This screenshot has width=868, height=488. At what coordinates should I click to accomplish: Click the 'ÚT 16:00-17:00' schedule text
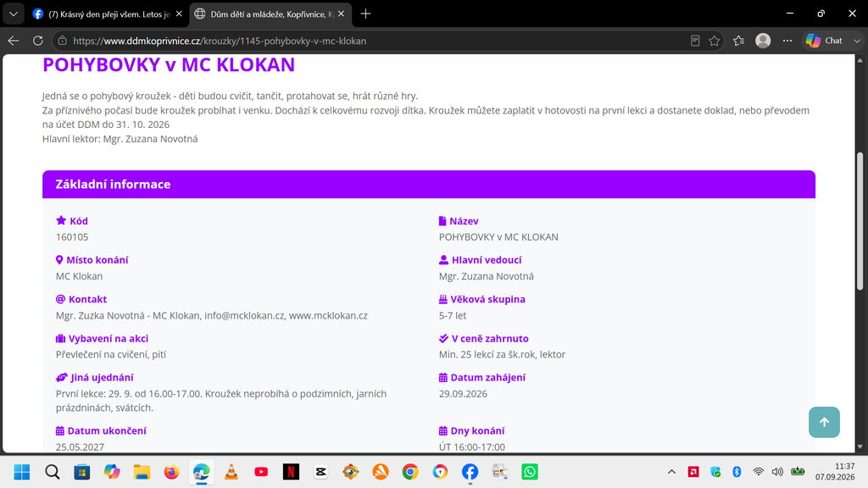[x=471, y=447]
